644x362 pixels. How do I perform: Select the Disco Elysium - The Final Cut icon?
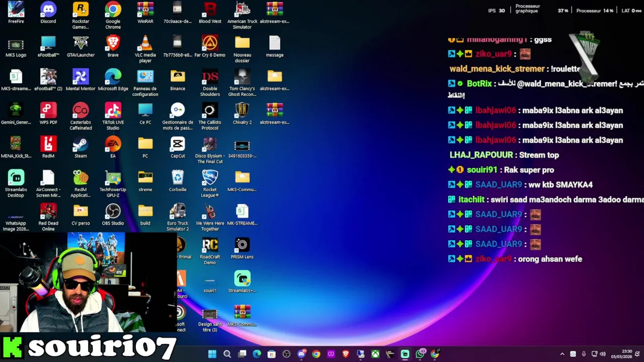[x=210, y=150]
